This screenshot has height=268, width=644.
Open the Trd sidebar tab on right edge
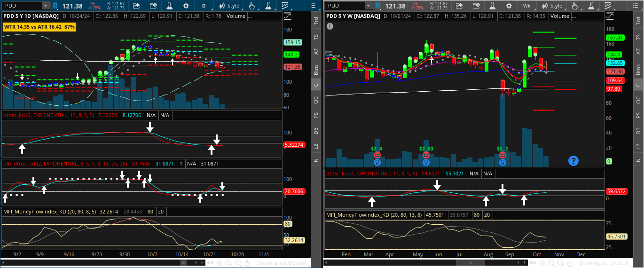(638, 21)
